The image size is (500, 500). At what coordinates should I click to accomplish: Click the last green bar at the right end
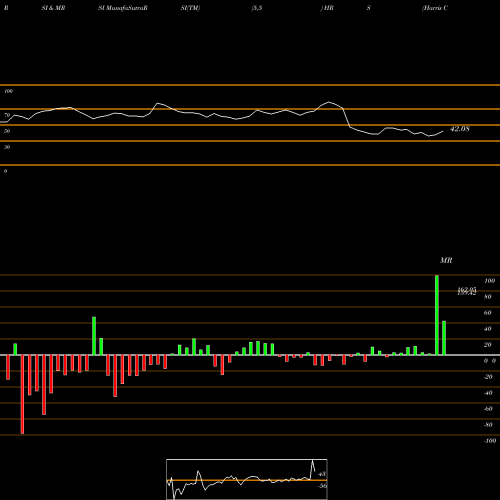tap(444, 338)
